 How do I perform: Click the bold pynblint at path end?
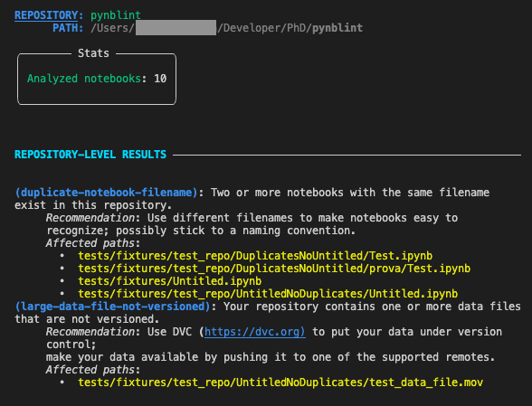click(x=337, y=28)
